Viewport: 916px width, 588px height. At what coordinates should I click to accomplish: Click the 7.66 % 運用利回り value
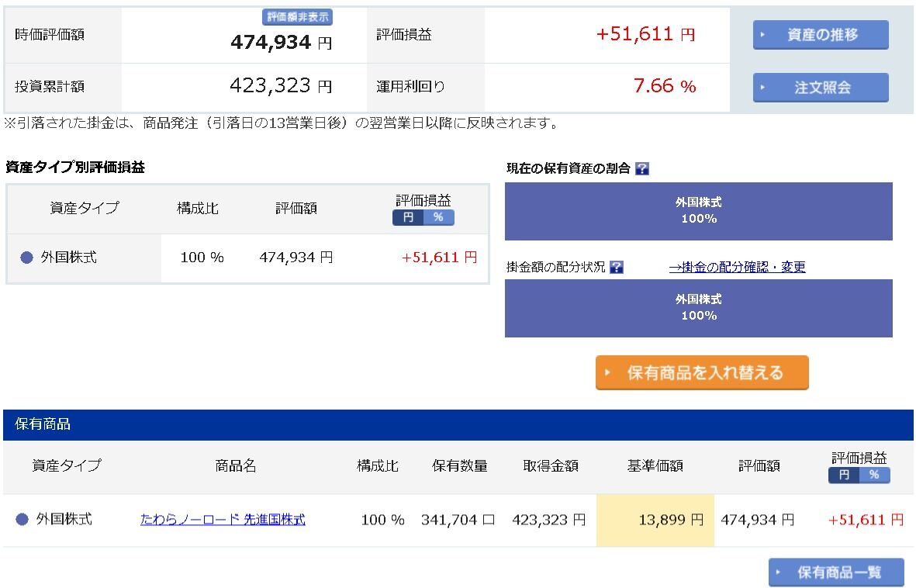coord(665,86)
